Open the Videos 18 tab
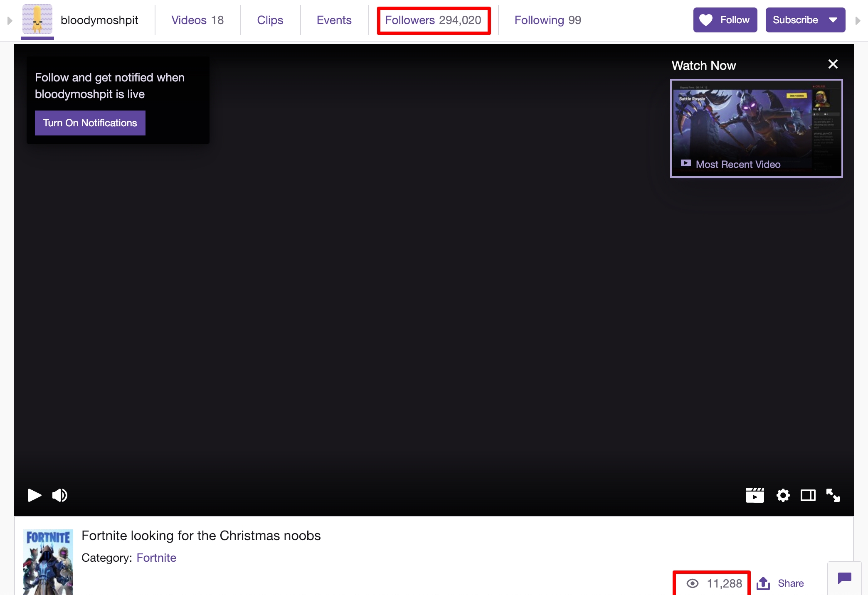Image resolution: width=868 pixels, height=595 pixels. (x=197, y=20)
